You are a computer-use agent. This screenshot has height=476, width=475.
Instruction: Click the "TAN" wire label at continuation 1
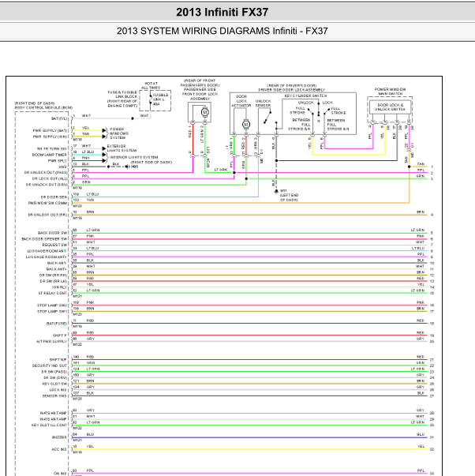click(421, 164)
